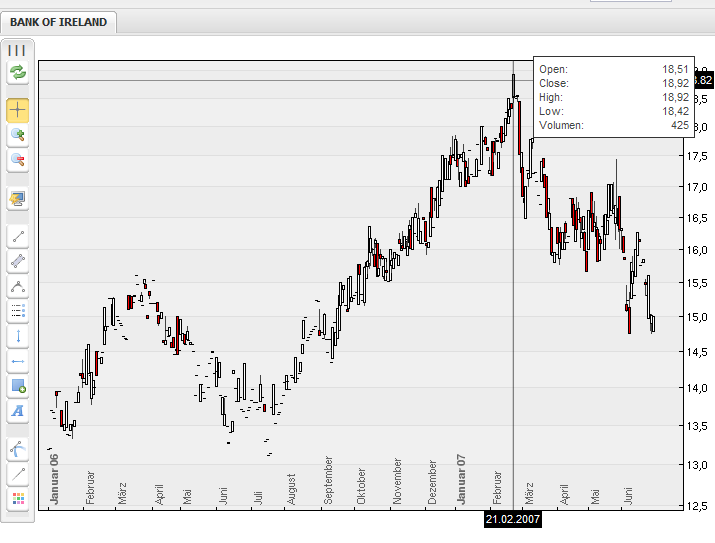Screen dimensions: 715x543
Task: Select the curved fan drawing tool
Action: coord(18,450)
